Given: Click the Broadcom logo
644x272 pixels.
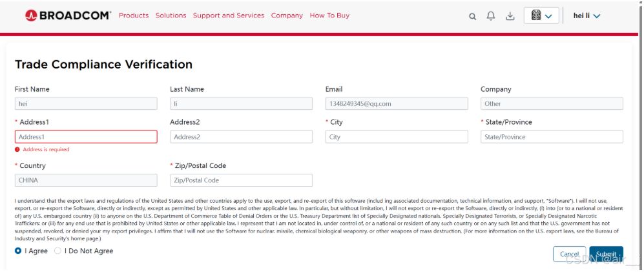Looking at the screenshot, I should click(x=68, y=16).
